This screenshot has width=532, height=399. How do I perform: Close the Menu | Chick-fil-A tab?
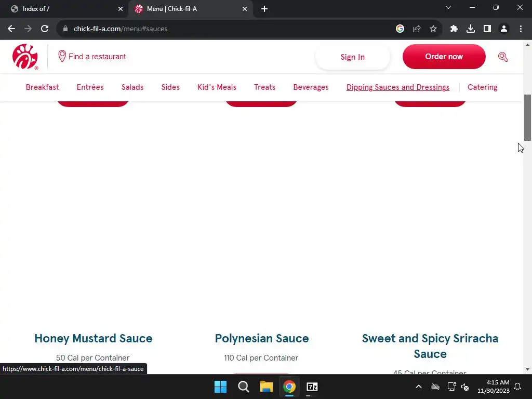pos(245,9)
